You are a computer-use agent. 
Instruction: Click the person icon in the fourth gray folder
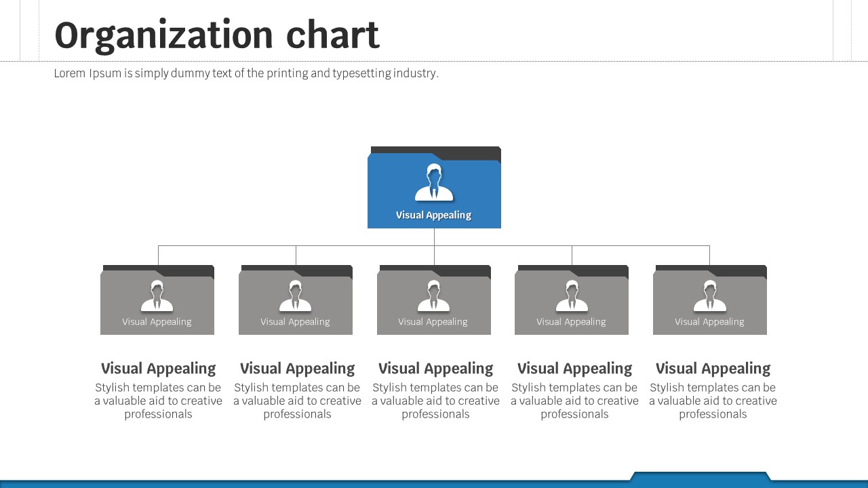click(x=572, y=296)
